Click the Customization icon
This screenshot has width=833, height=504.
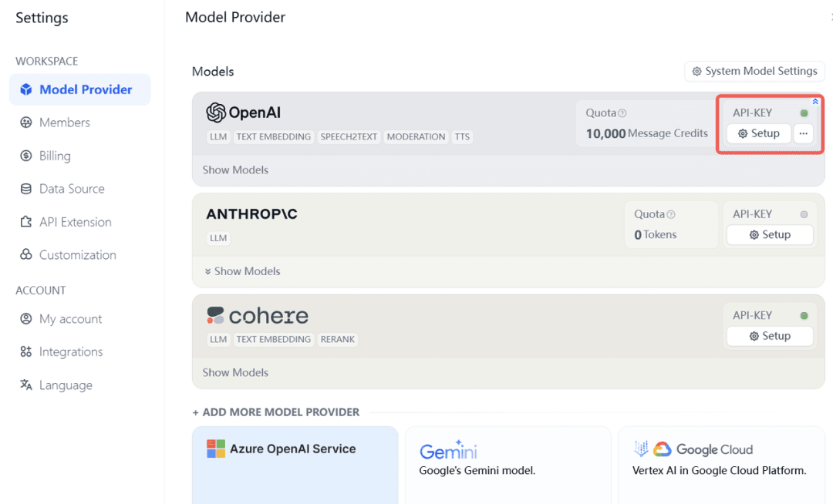pyautogui.click(x=26, y=254)
